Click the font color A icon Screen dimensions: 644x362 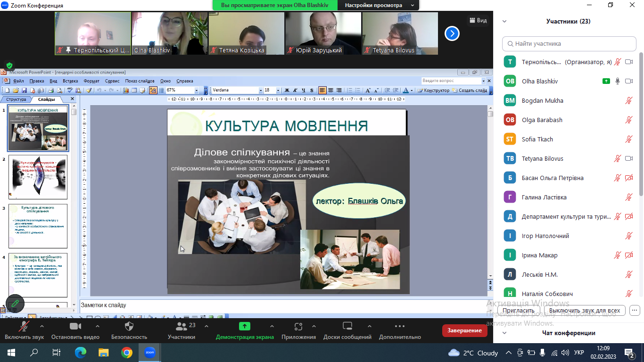click(406, 90)
